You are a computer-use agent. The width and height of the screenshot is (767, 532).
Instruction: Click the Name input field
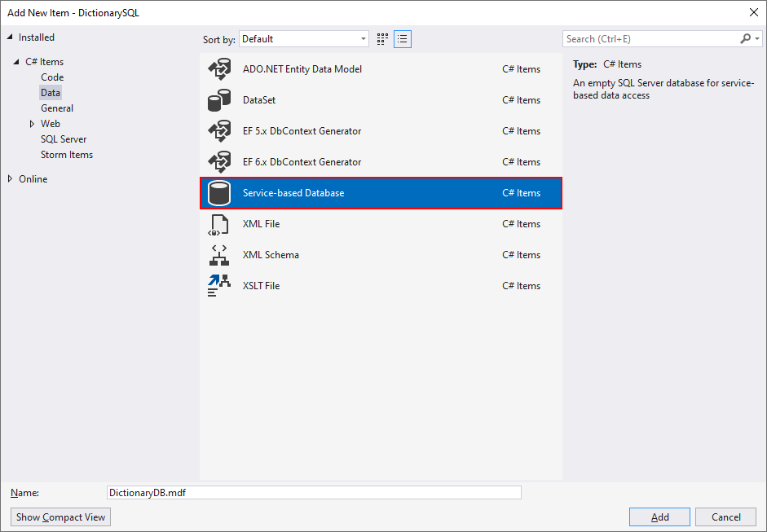point(314,493)
